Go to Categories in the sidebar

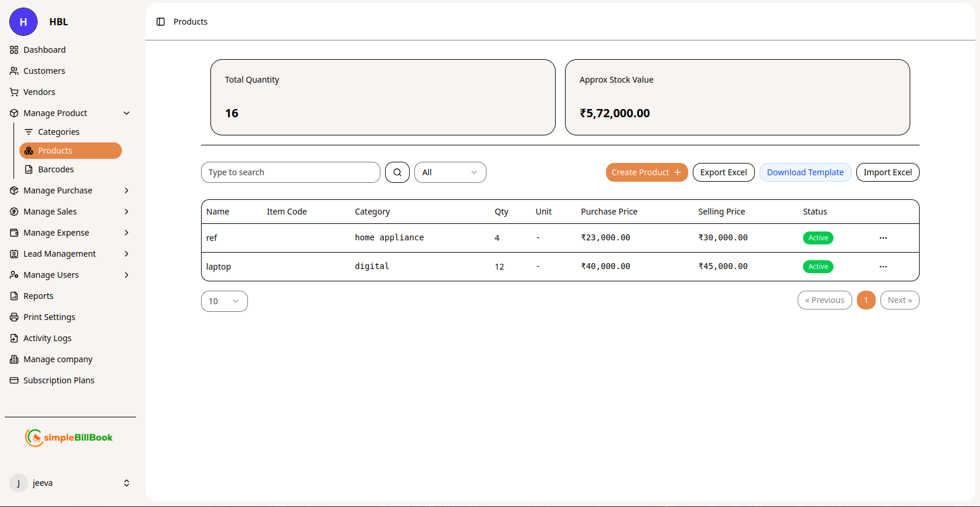pos(59,132)
